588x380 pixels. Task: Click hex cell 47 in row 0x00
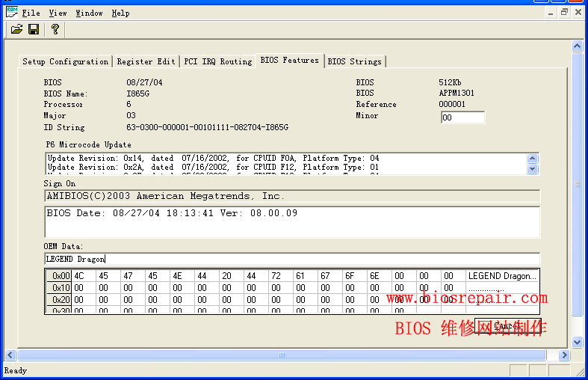[x=133, y=276]
